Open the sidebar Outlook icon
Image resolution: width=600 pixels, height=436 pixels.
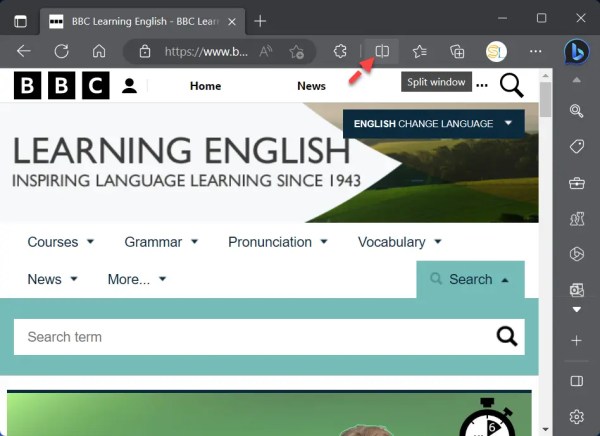(577, 290)
